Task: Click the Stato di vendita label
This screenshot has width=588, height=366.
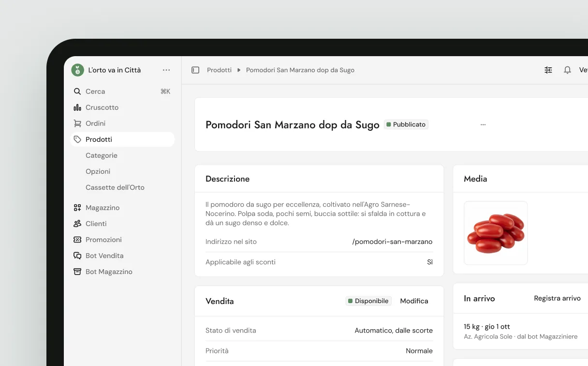Action: [231, 331]
